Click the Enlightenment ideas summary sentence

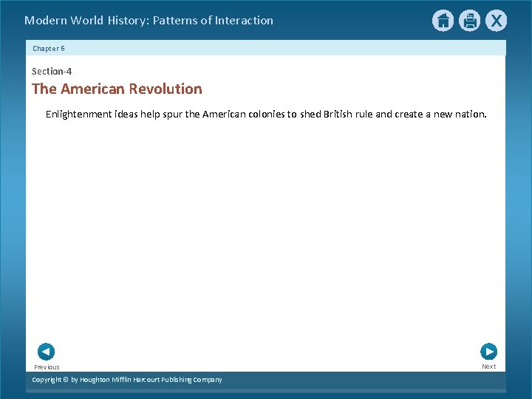pos(266,115)
